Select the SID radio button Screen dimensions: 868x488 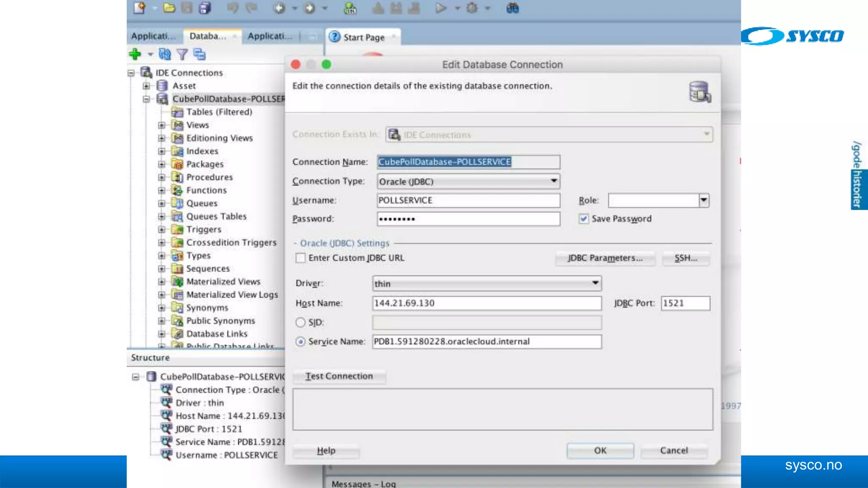tap(300, 322)
